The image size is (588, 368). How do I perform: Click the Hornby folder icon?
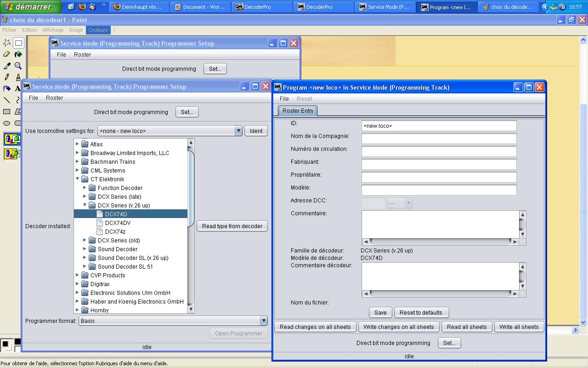(x=85, y=310)
